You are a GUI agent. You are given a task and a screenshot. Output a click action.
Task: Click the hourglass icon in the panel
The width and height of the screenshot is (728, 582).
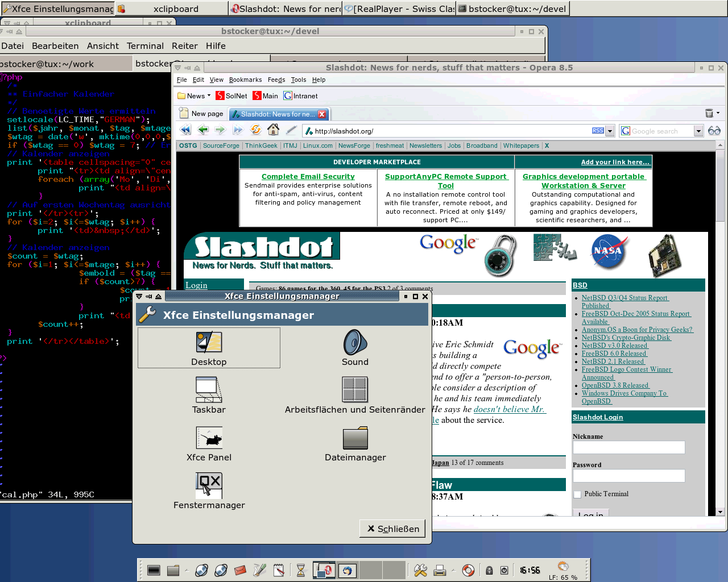[x=301, y=570]
